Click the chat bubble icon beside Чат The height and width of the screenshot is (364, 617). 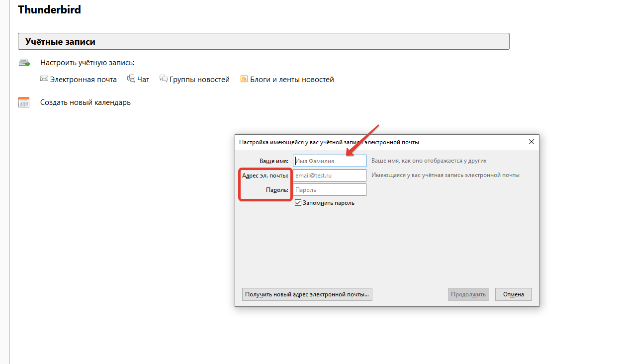point(131,79)
